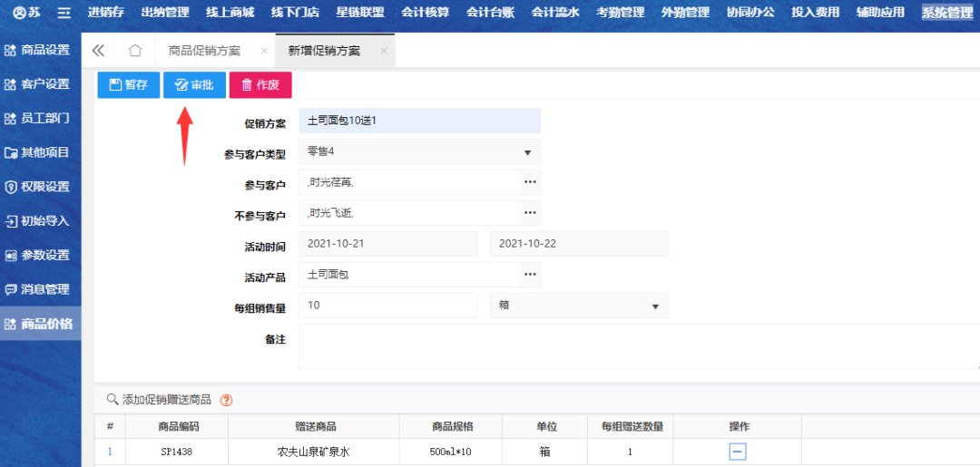Click the hamburger menu icon

64,13
